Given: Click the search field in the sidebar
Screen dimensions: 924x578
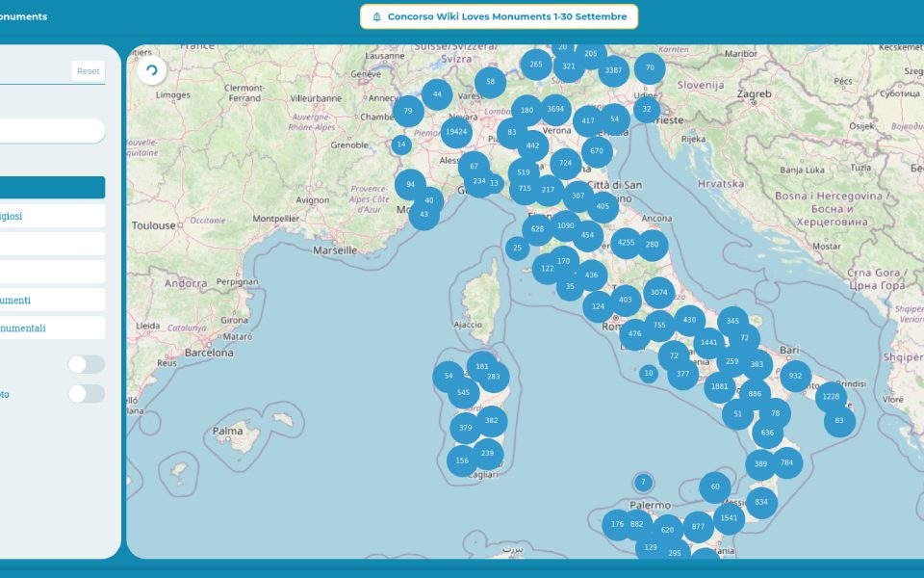Looking at the screenshot, I should tap(52, 130).
